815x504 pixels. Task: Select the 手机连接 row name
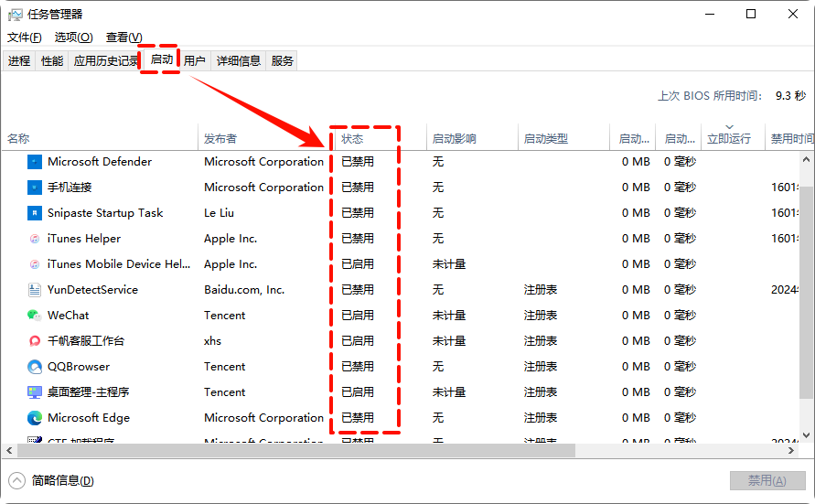click(70, 187)
